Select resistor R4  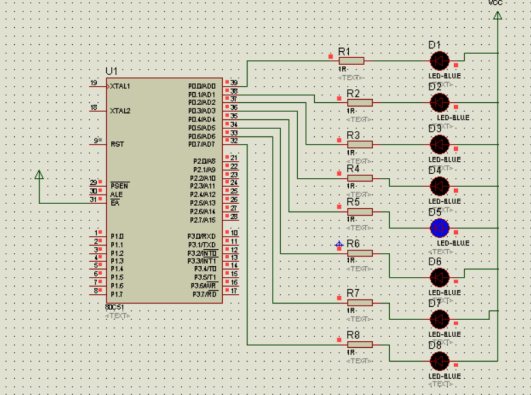click(x=360, y=178)
